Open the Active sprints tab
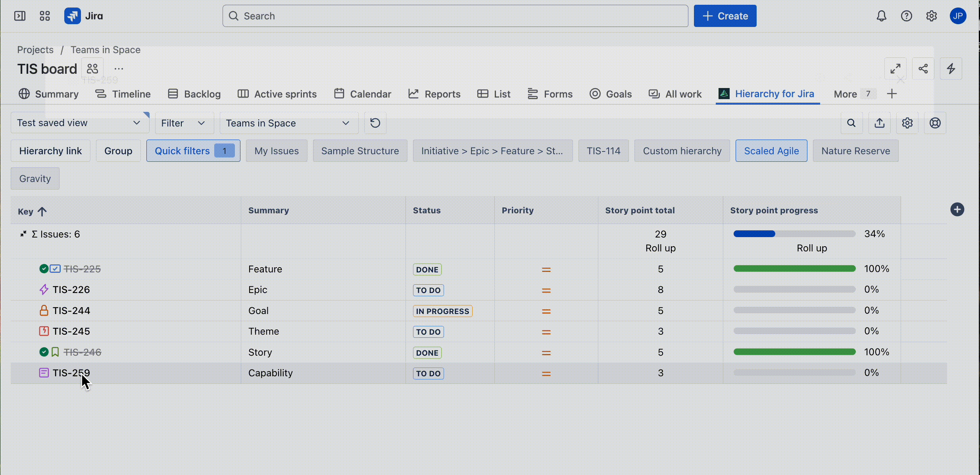Screen dimensions: 980x475 (x=277, y=94)
